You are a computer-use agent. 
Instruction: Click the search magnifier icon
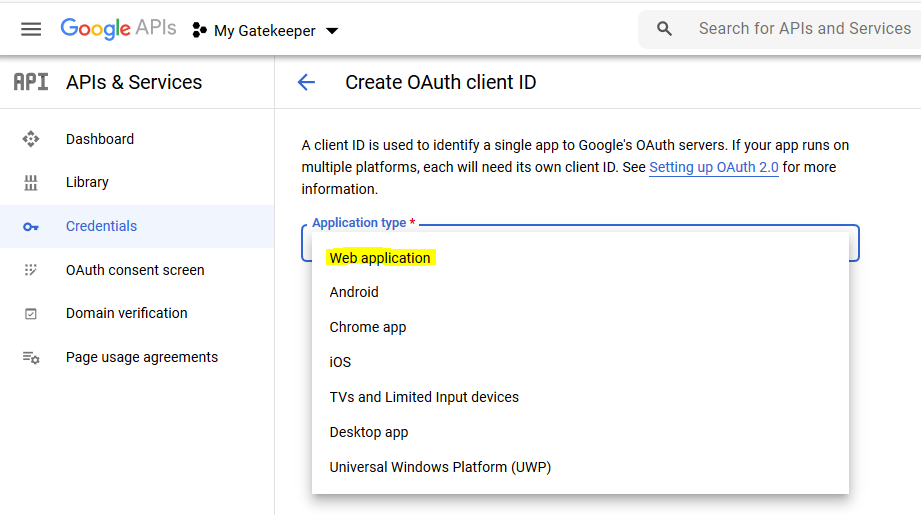pyautogui.click(x=664, y=29)
